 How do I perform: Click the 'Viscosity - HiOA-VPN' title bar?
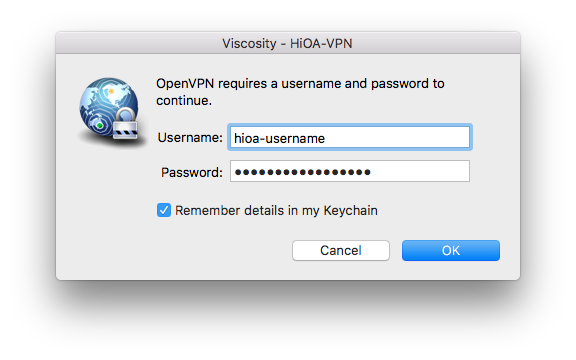[288, 43]
